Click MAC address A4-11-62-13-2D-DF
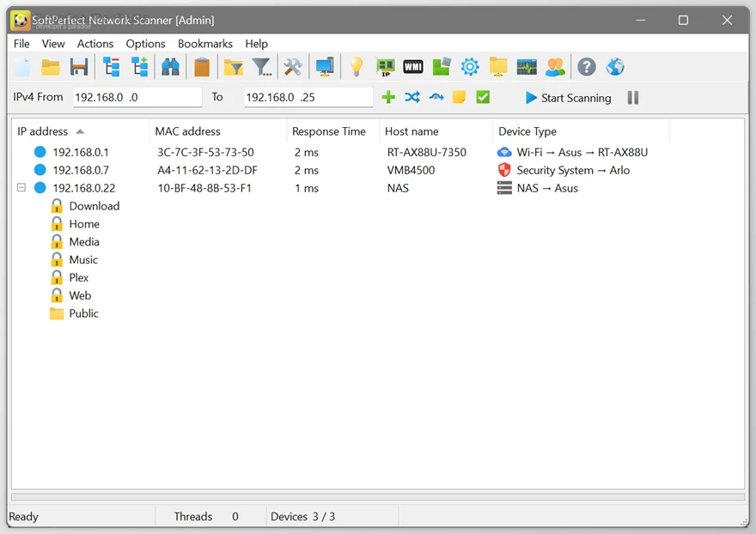This screenshot has height=534, width=756. (207, 170)
